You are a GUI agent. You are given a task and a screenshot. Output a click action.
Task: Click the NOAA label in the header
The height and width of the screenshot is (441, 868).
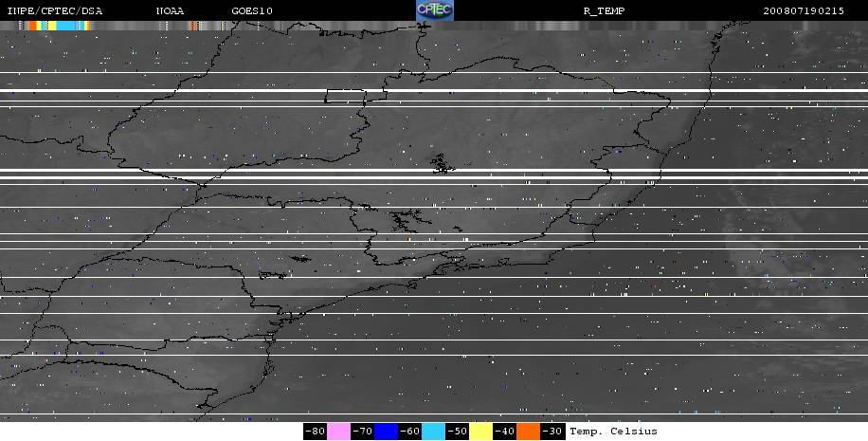point(170,10)
